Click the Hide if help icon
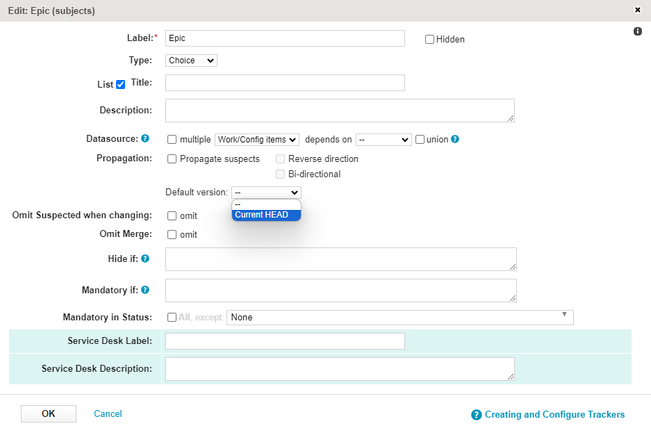This screenshot has width=651, height=433. (x=145, y=258)
